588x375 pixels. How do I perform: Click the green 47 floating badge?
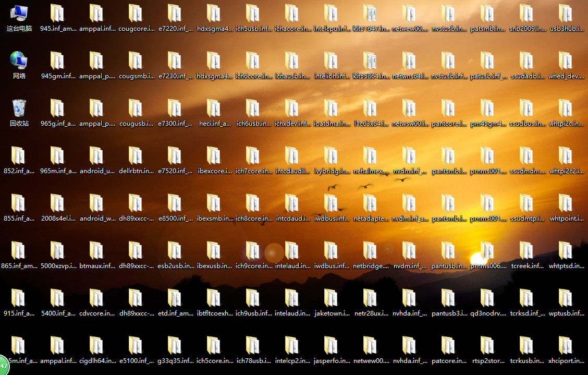[4, 366]
